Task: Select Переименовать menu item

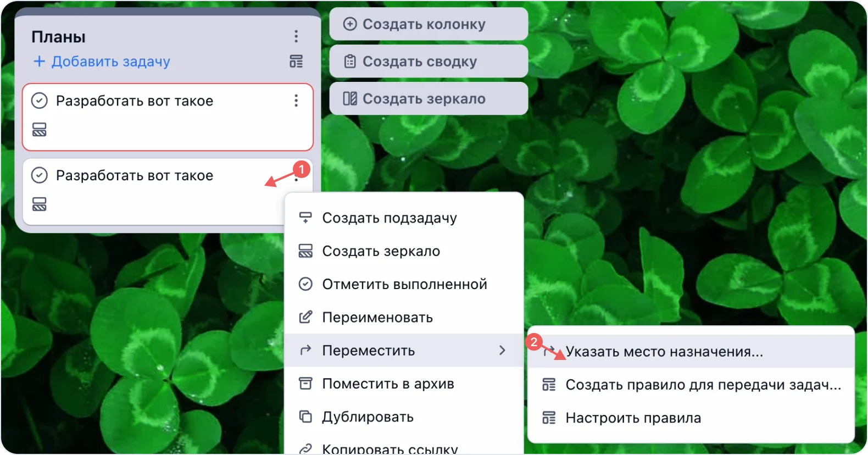Action: (404, 317)
